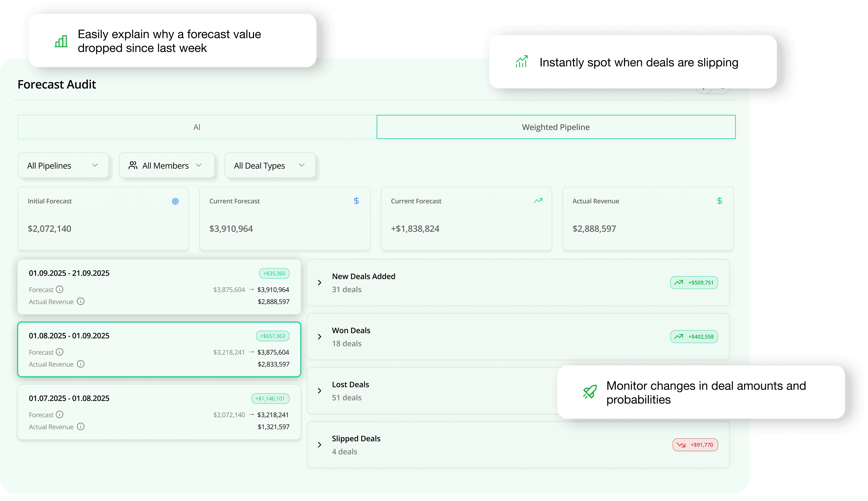The height and width of the screenshot is (501, 868).
Task: Click the rocket icon in the Monitor changes tooltip
Action: (x=589, y=392)
